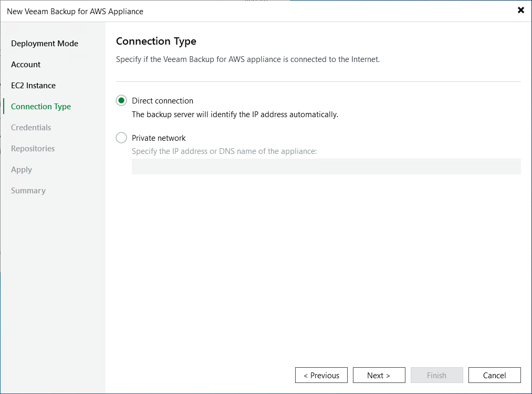Select the Apply step
Viewport: 532px width, 394px height.
pyautogui.click(x=22, y=169)
